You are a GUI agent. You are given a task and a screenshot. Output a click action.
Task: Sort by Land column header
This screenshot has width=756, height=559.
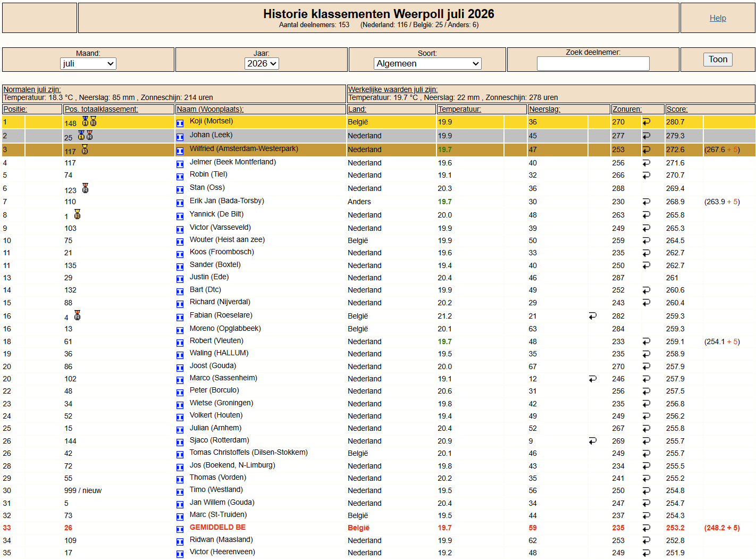click(x=357, y=109)
